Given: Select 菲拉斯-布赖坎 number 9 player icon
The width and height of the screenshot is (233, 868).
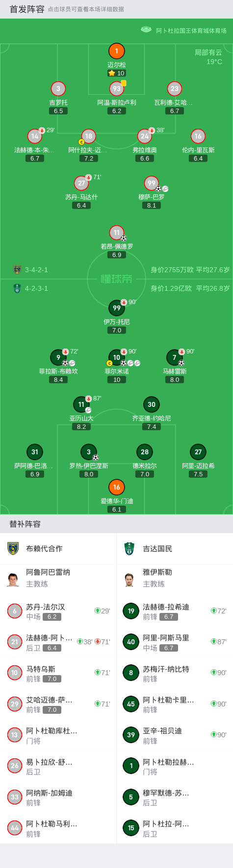Looking at the screenshot, I should (58, 357).
